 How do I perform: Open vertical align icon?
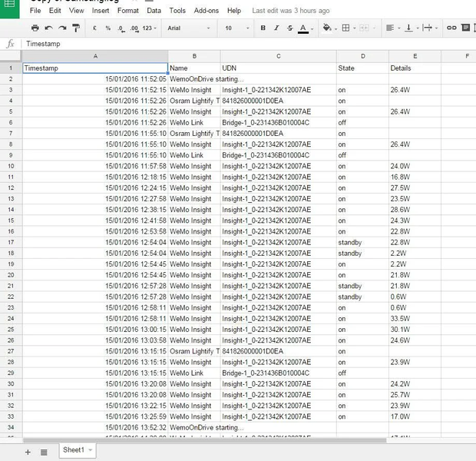pos(408,28)
